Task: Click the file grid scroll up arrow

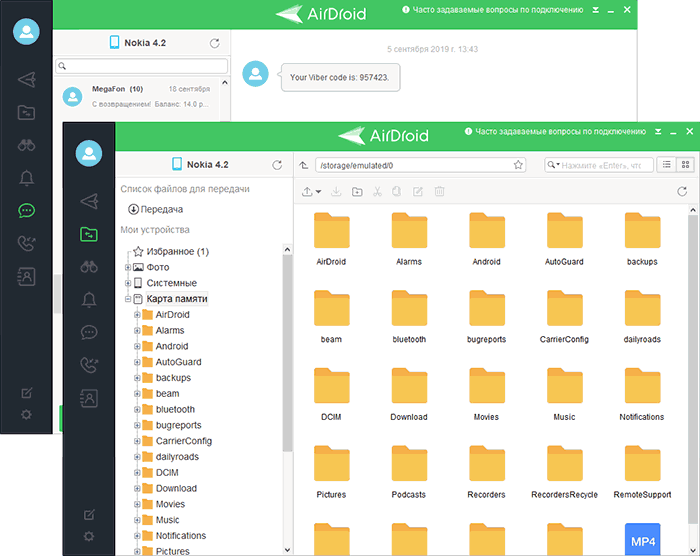Action: 693,210
